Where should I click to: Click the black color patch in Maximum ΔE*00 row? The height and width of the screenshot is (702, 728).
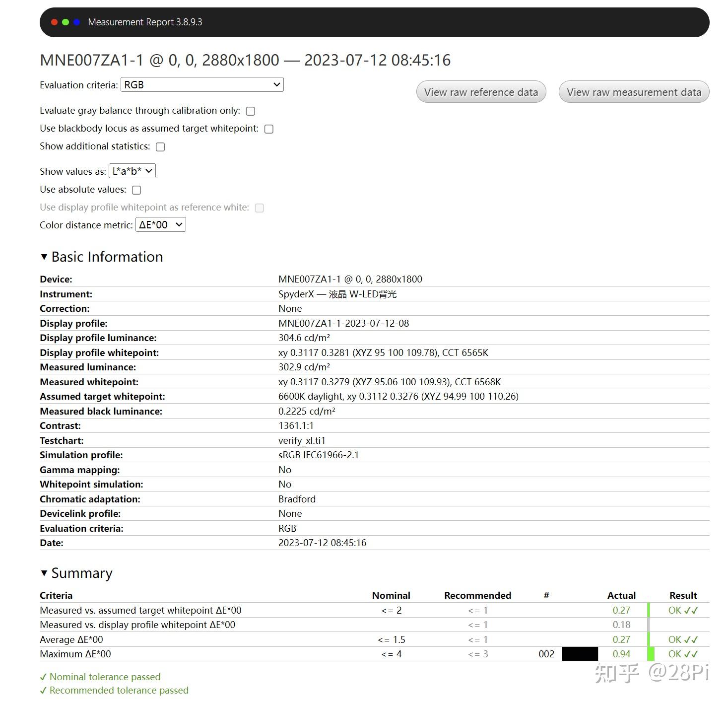(581, 654)
